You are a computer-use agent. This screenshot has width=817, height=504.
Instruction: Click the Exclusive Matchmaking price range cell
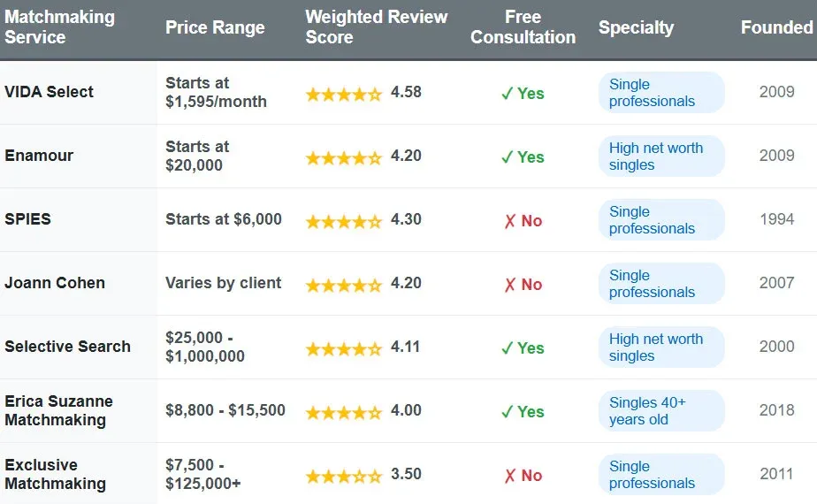tap(203, 475)
